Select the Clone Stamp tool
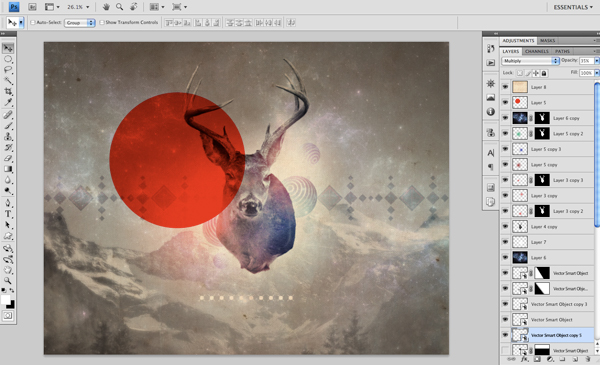 8,137
